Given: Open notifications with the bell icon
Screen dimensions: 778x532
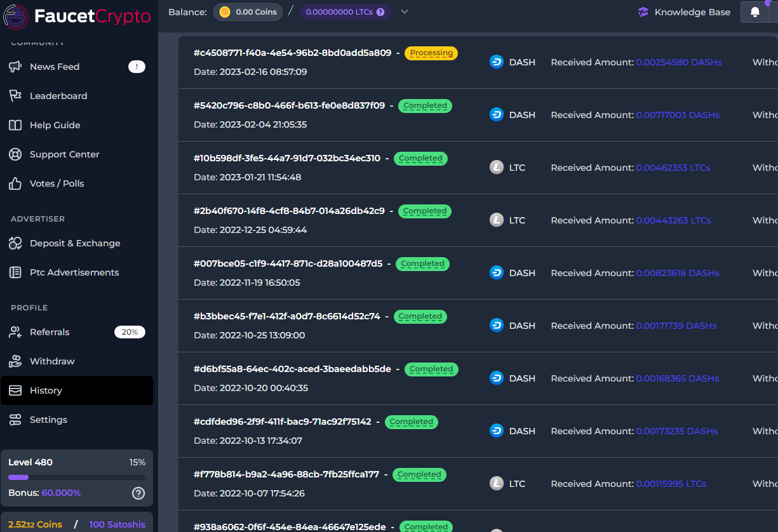Looking at the screenshot, I should pos(755,12).
